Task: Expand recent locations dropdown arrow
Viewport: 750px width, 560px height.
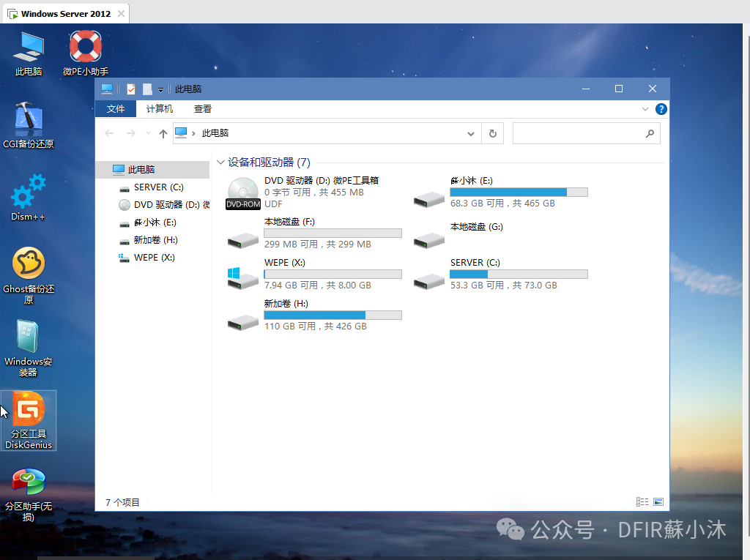Action: click(x=148, y=133)
